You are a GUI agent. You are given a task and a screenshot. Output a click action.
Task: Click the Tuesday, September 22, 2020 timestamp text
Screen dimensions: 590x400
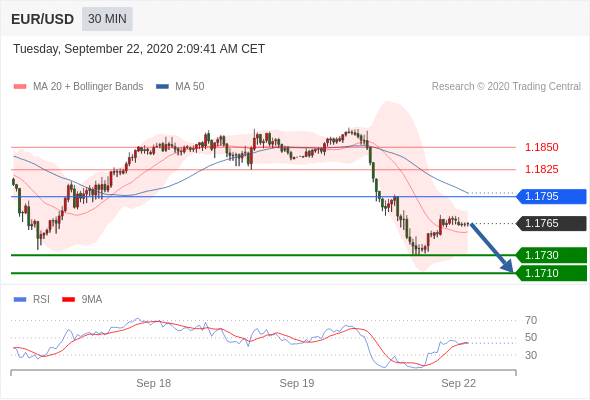[x=139, y=49]
